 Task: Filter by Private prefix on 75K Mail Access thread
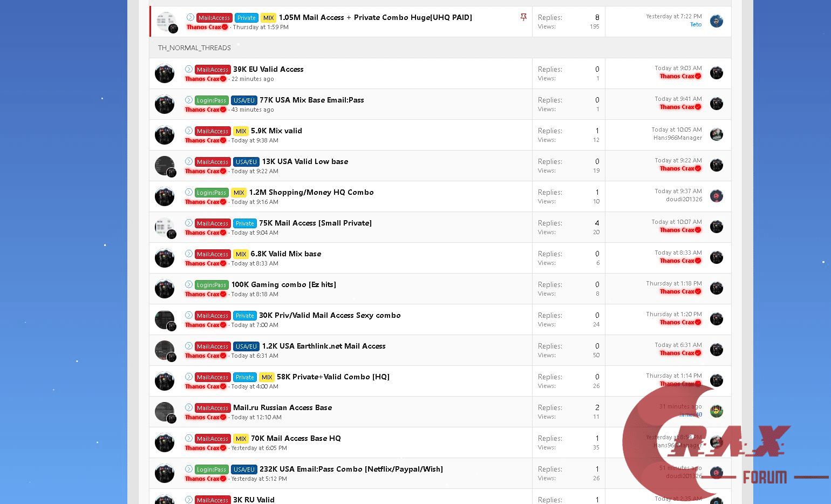(245, 223)
